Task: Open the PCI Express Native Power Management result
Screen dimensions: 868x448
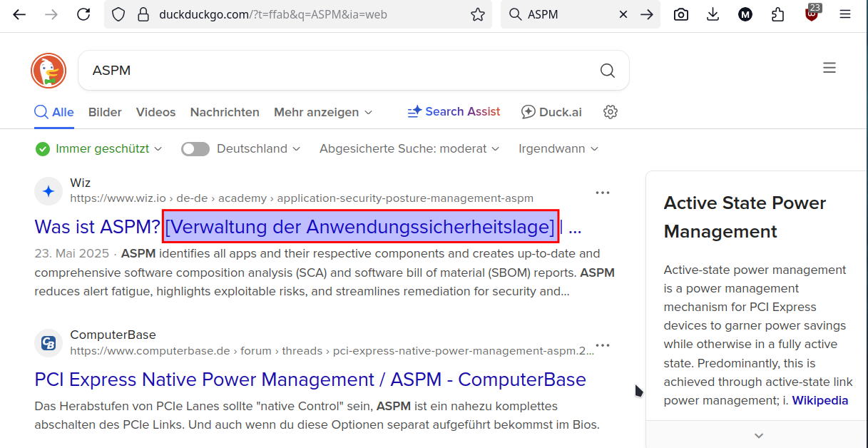Action: pos(310,380)
